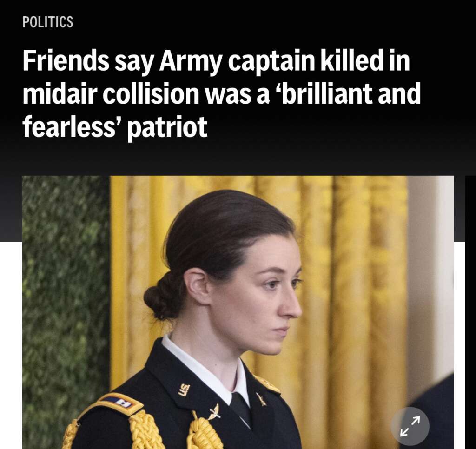This screenshot has width=476, height=449.
Task: Open the uniformed captain's article photo
Action: click(238, 312)
